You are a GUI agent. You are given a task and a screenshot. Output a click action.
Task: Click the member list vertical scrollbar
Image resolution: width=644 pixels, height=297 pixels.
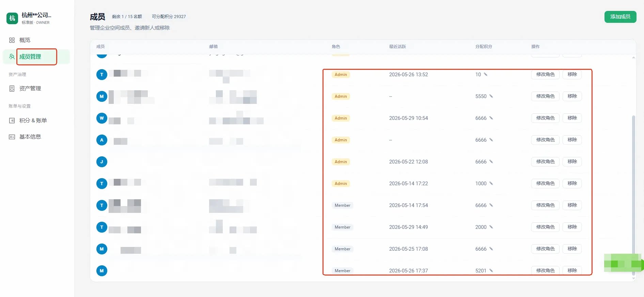point(633,196)
